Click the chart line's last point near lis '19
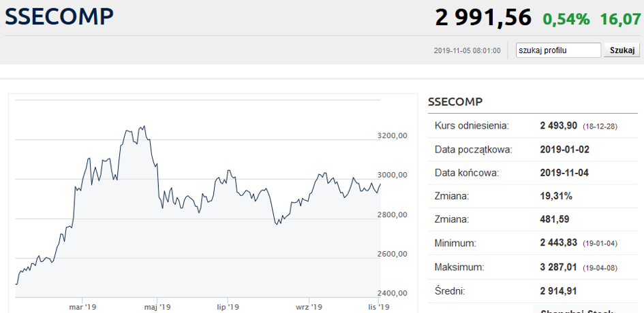This screenshot has width=644, height=313. (x=380, y=184)
